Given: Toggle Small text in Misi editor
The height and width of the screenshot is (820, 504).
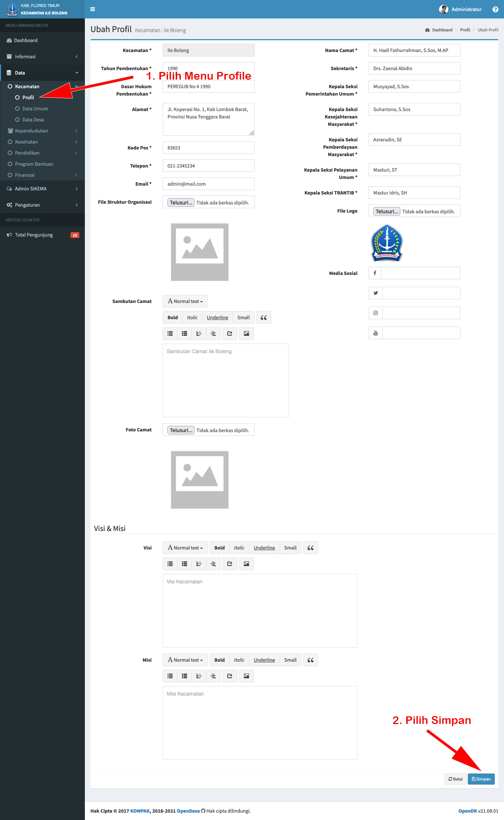Looking at the screenshot, I should click(290, 660).
